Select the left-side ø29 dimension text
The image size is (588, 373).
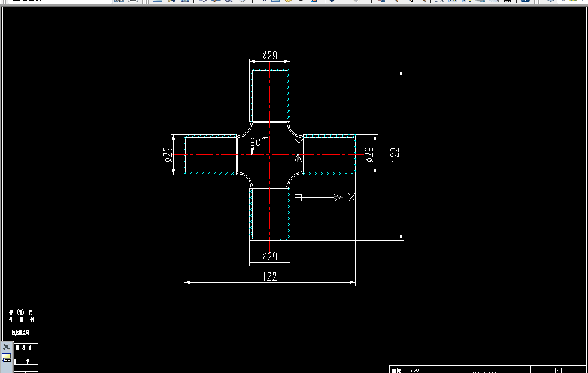tap(168, 154)
